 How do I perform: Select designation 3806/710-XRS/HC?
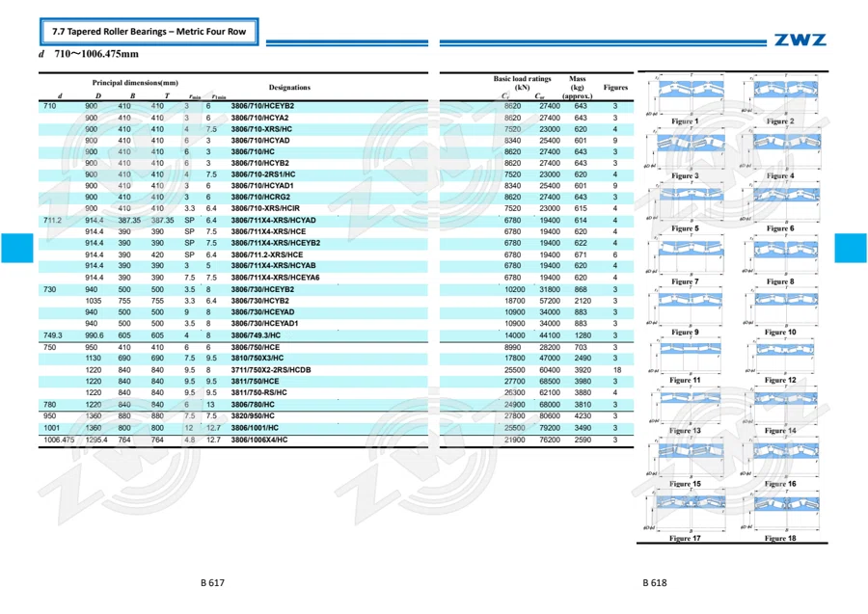[x=261, y=129]
